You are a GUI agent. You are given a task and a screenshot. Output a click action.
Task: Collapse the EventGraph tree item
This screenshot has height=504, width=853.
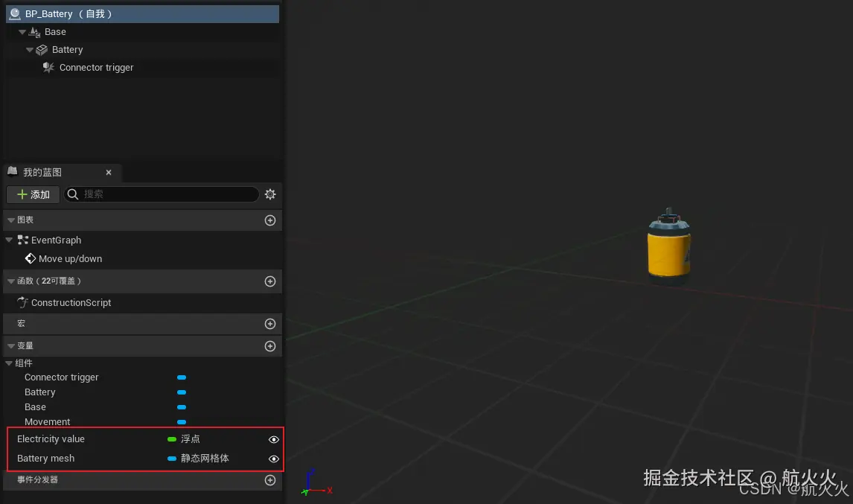click(x=7, y=240)
